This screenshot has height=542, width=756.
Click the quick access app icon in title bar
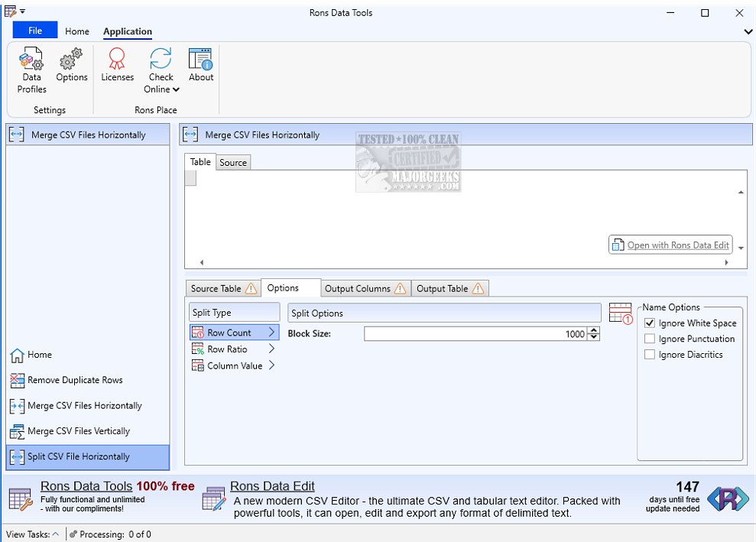10,11
